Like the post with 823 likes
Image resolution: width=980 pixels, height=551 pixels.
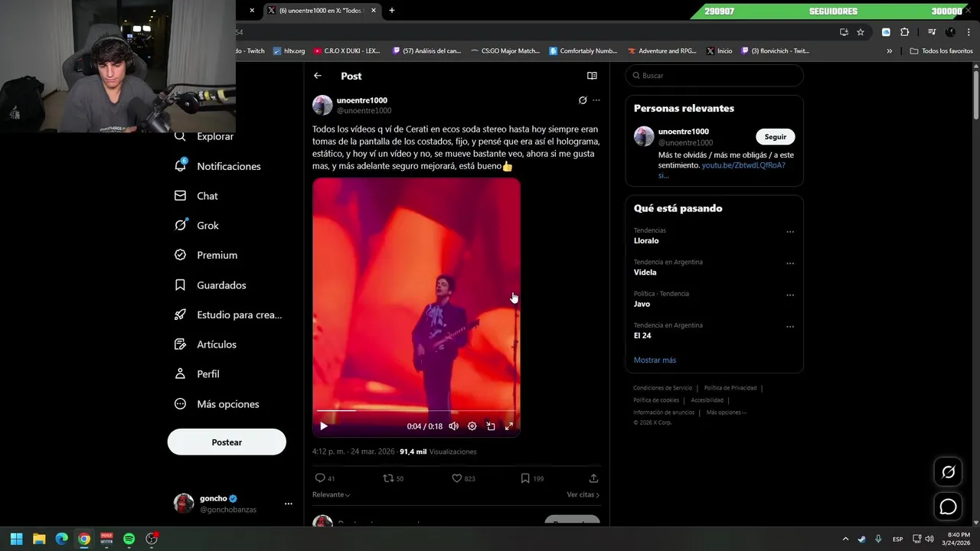click(463, 478)
